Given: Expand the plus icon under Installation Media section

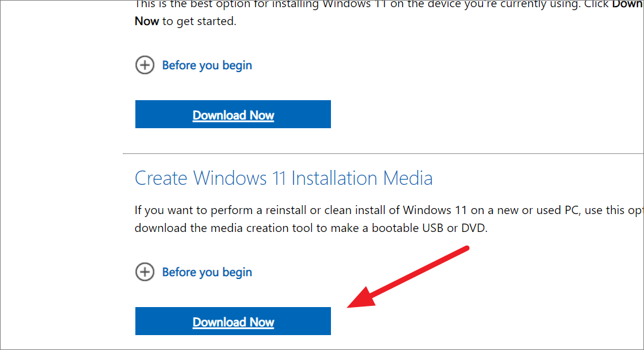Looking at the screenshot, I should click(144, 272).
